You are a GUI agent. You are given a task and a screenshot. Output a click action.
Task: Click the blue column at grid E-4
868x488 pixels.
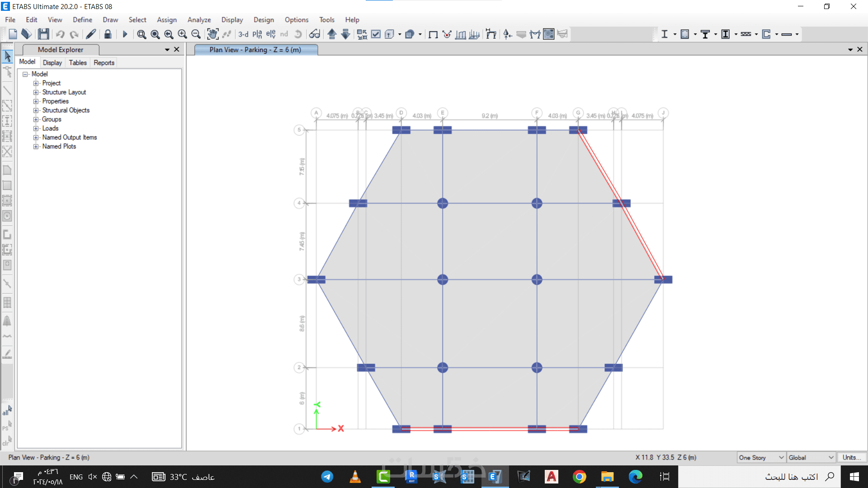(442, 203)
